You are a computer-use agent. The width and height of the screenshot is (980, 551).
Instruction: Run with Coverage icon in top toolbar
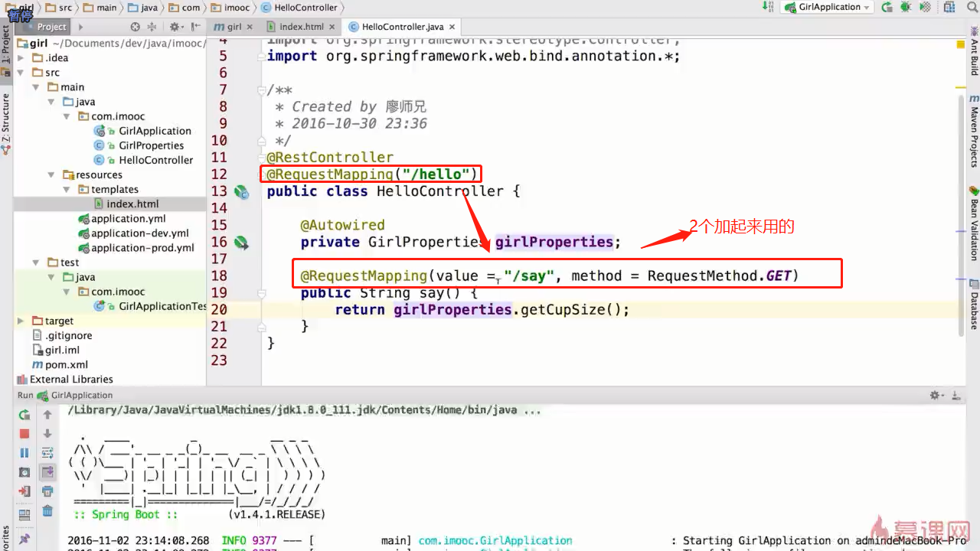[x=925, y=7]
